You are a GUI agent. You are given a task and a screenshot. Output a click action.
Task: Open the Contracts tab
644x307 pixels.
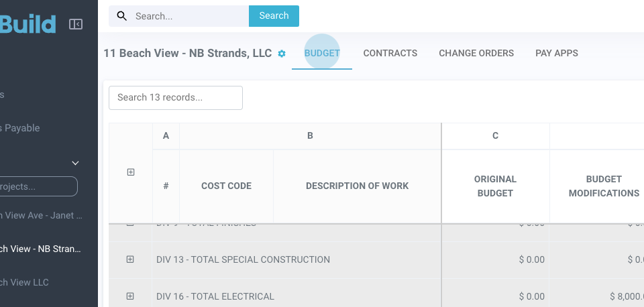click(x=390, y=53)
